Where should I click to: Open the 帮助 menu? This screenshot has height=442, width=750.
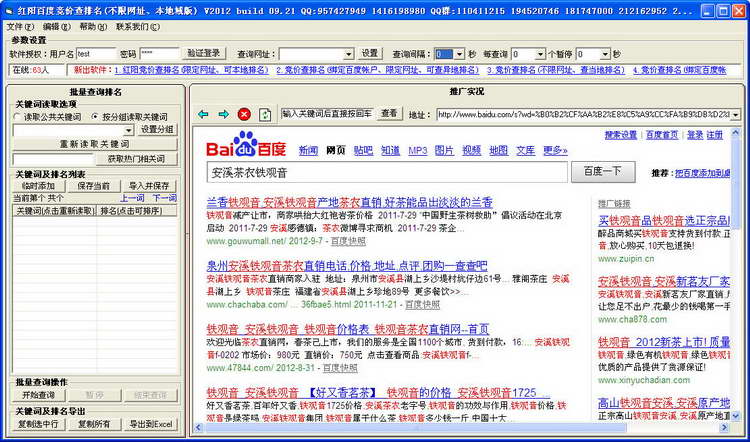[x=93, y=27]
